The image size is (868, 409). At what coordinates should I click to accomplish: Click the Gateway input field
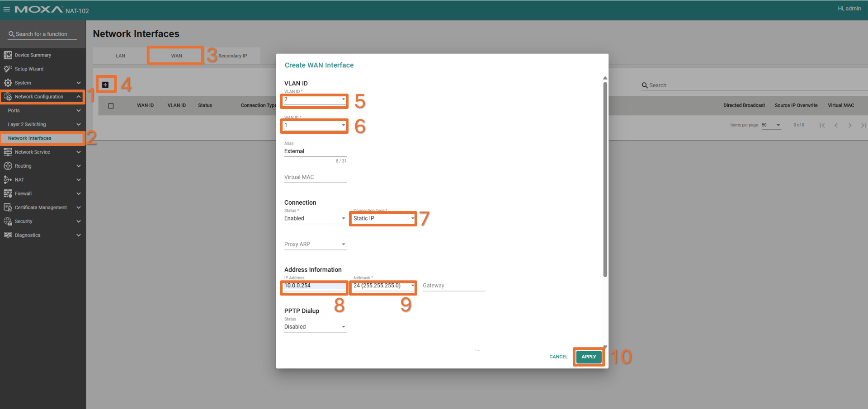[x=453, y=286]
